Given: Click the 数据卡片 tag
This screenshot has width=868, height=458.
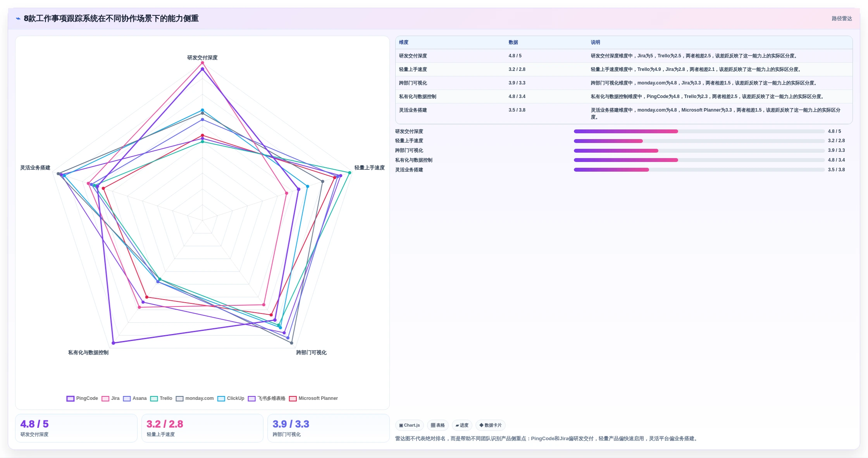Looking at the screenshot, I should (x=491, y=425).
